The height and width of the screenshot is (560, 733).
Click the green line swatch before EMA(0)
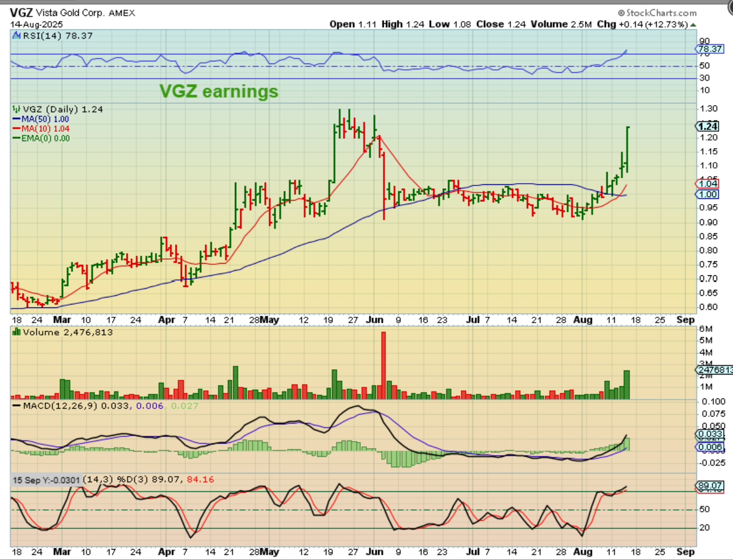click(x=16, y=138)
